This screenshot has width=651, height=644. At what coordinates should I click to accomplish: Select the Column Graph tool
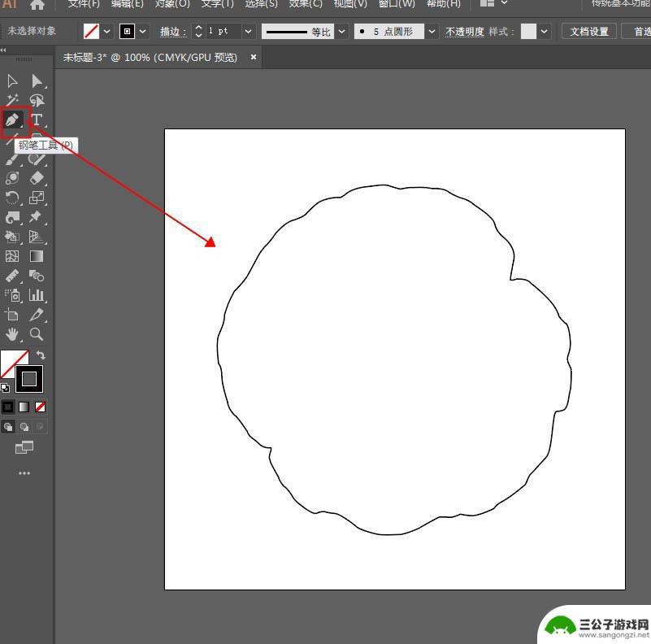pos(37,295)
